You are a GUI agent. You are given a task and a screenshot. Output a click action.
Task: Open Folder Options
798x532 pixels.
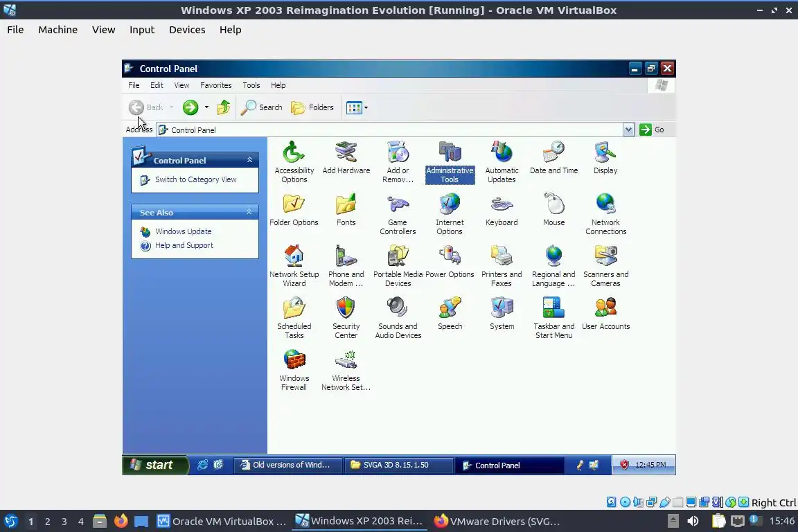point(294,210)
